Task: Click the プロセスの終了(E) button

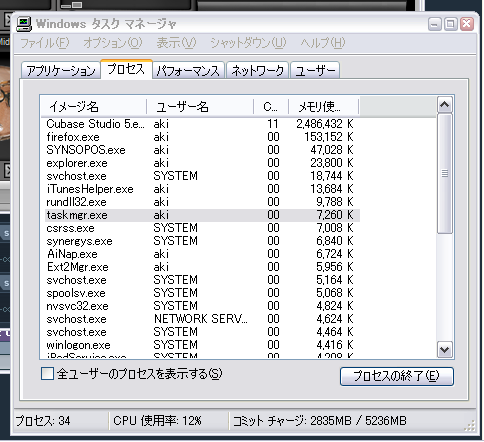Action: pos(397,376)
